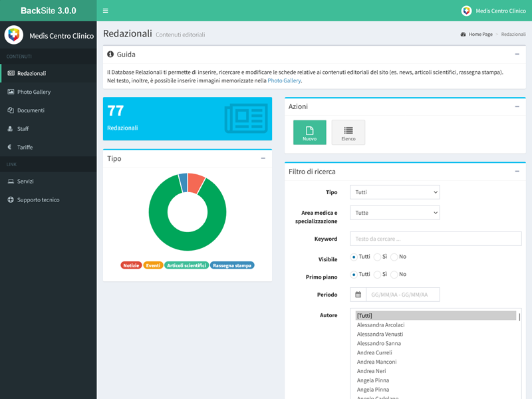Click the Articoli scientifici legend badge

(x=186, y=265)
